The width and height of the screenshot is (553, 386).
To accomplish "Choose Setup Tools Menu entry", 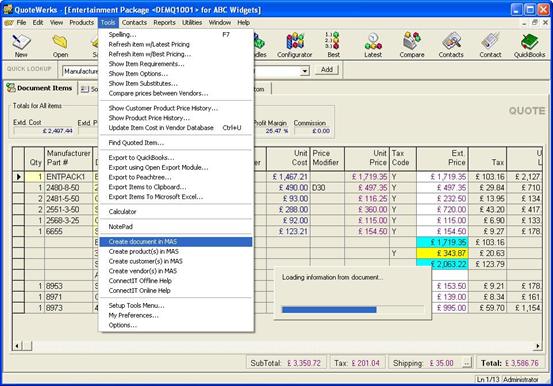I will point(176,306).
